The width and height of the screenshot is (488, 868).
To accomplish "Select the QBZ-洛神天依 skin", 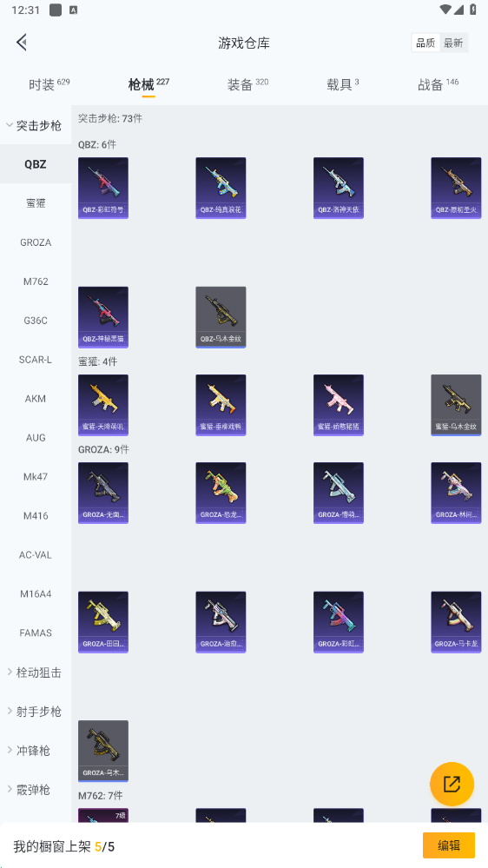I will (x=339, y=188).
